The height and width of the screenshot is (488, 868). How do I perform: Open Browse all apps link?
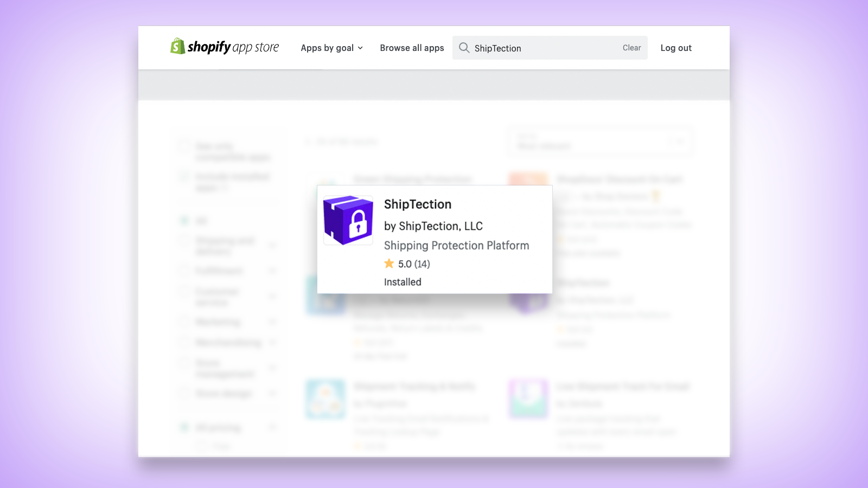[412, 48]
